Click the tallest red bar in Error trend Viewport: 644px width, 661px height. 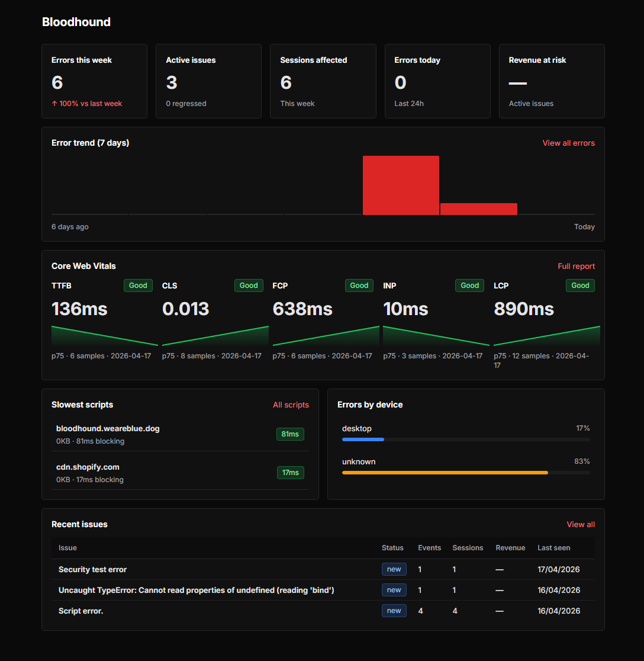[401, 185]
